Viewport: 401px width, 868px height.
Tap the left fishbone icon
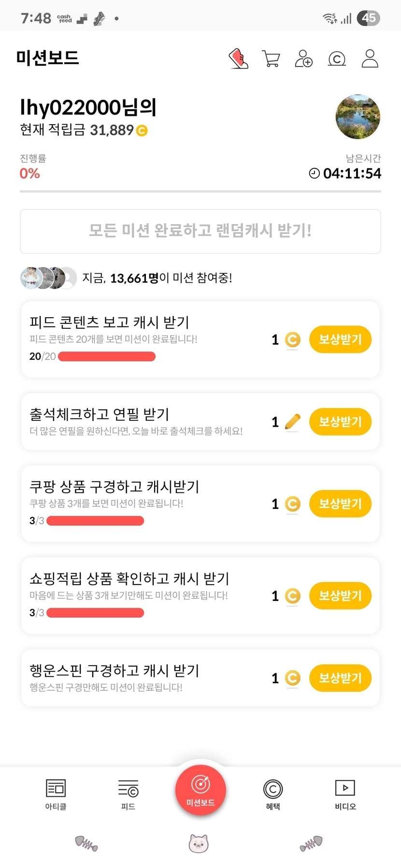click(86, 843)
